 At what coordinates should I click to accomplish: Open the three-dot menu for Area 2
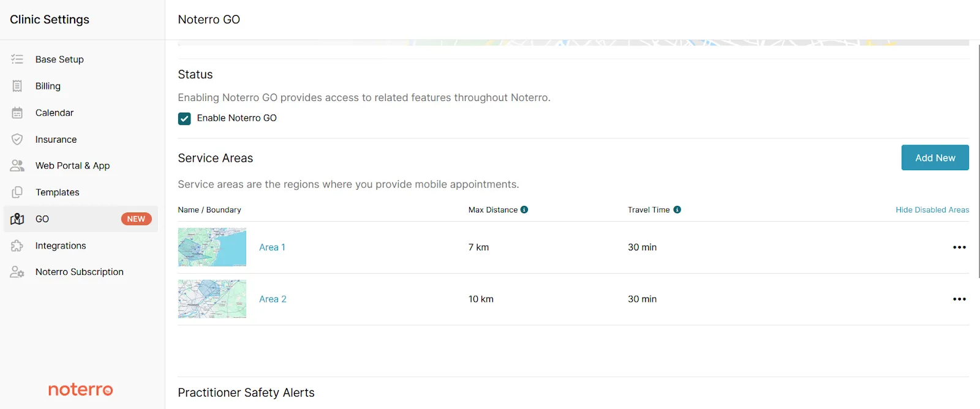pyautogui.click(x=959, y=299)
